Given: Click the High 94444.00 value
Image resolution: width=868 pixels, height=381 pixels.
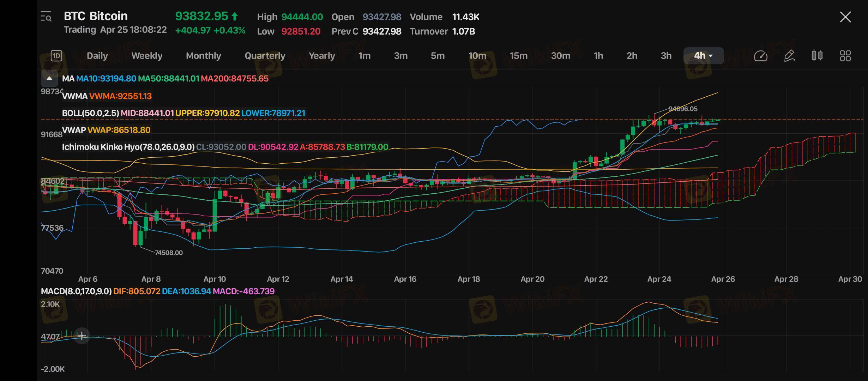Looking at the screenshot, I should tap(302, 17).
